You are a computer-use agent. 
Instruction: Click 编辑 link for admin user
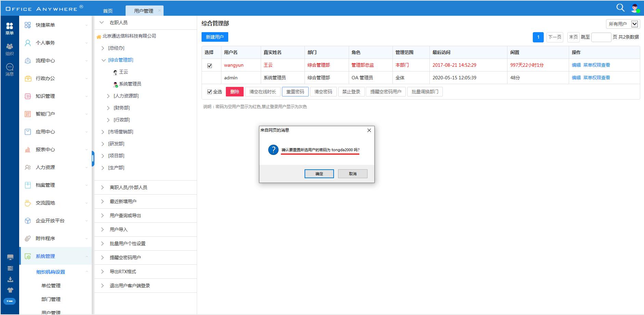pyautogui.click(x=576, y=78)
